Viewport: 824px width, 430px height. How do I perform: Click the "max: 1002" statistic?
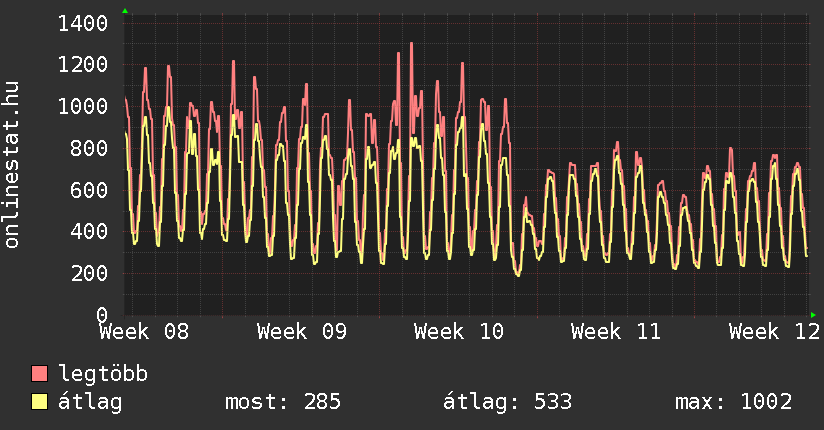click(x=734, y=403)
